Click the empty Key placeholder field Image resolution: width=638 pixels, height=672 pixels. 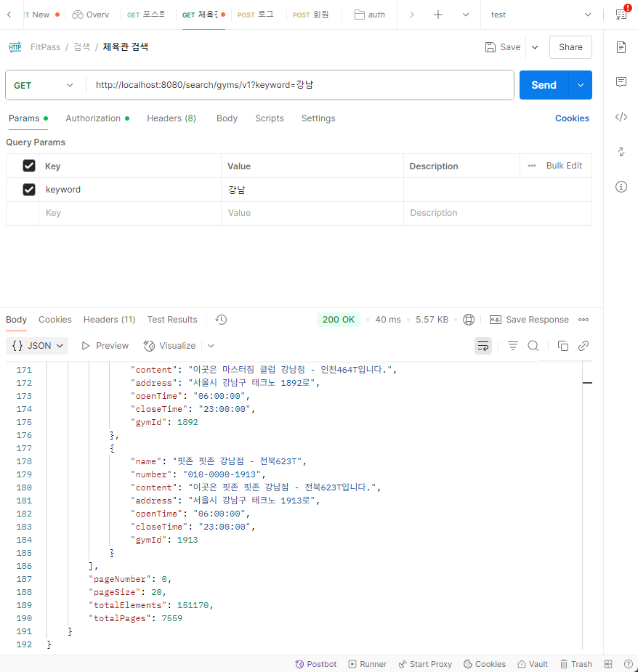pyautogui.click(x=130, y=213)
